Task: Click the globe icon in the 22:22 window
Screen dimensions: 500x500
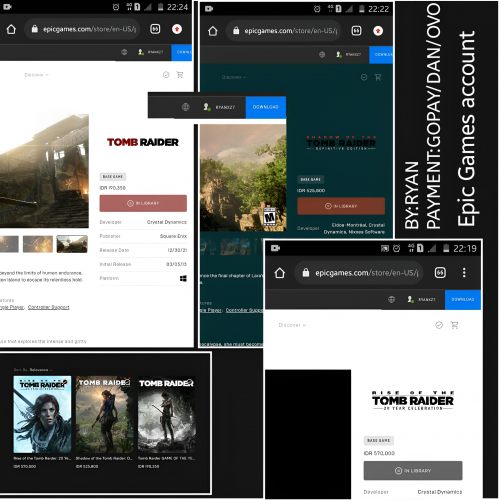Action: (322, 54)
